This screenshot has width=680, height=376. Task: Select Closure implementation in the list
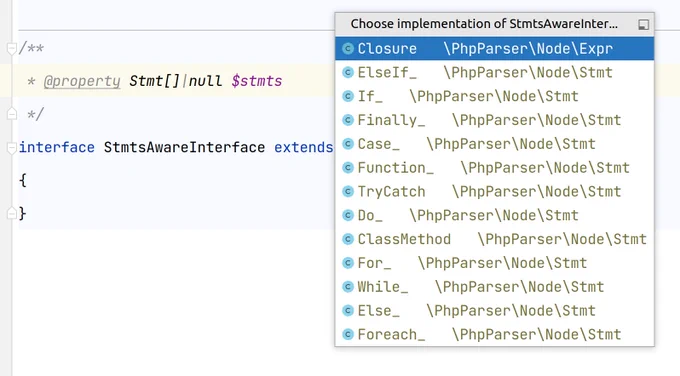494,49
